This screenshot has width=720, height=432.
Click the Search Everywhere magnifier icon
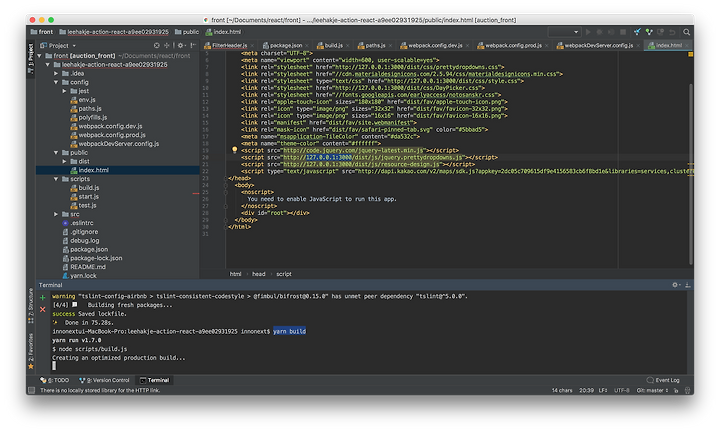pos(686,32)
